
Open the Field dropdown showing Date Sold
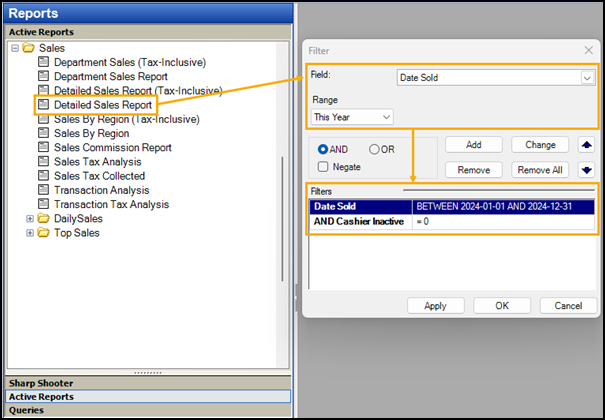[x=587, y=78]
